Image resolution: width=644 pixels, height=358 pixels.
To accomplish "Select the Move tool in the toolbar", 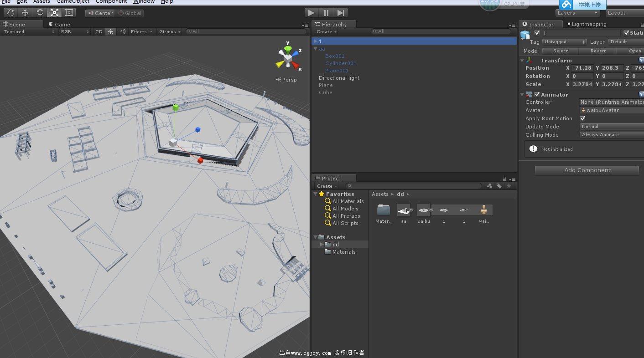I will coord(25,13).
